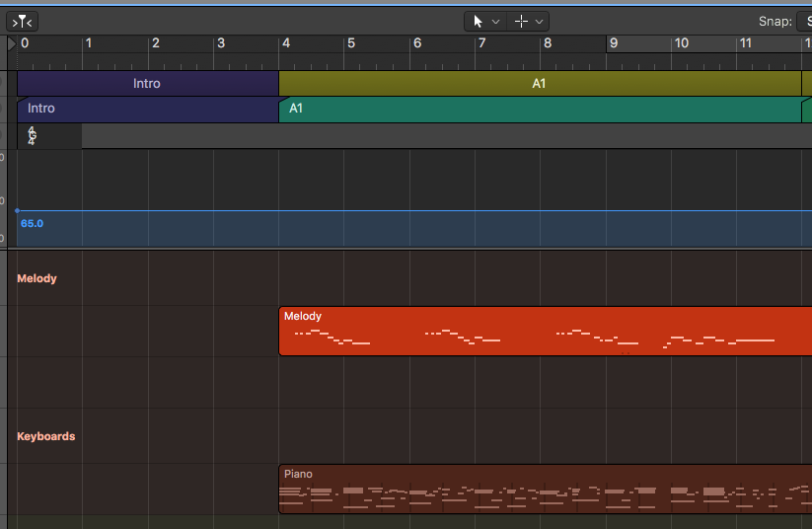Select the green A1 marker in marker track
This screenshot has height=529, width=812.
539,109
